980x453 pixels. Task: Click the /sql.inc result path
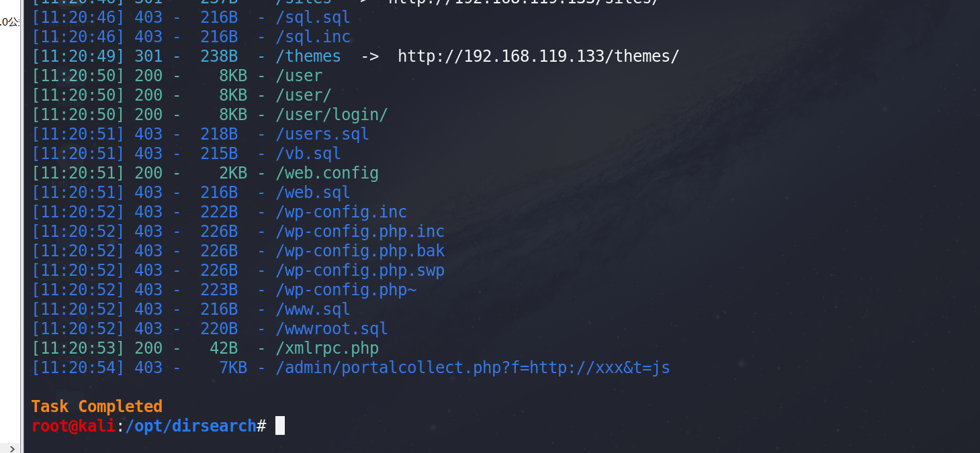313,37
